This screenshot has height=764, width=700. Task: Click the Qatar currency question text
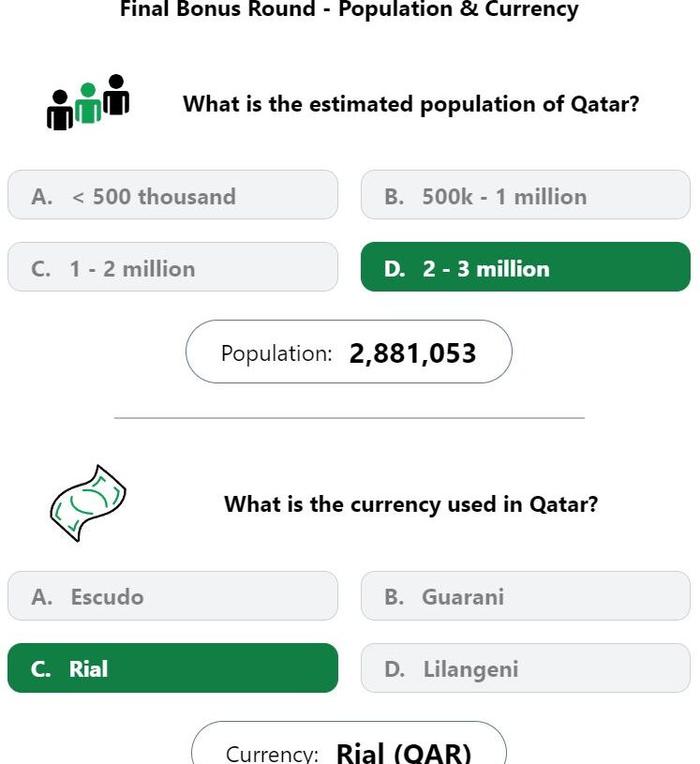pos(411,504)
